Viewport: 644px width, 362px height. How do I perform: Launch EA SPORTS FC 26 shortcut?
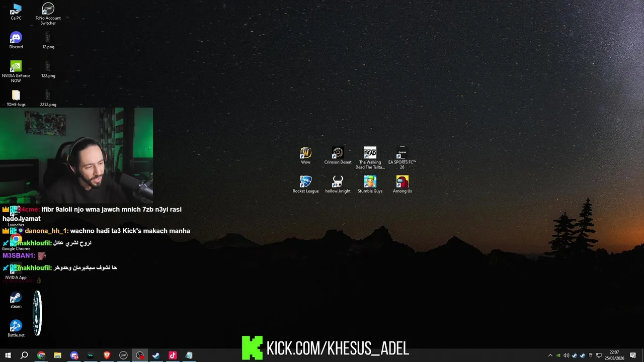[x=403, y=158]
